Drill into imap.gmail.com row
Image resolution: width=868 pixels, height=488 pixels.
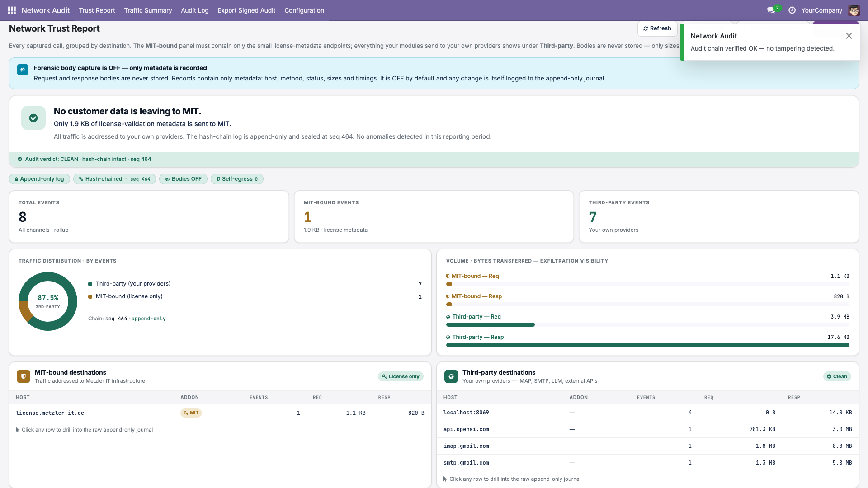click(647, 446)
